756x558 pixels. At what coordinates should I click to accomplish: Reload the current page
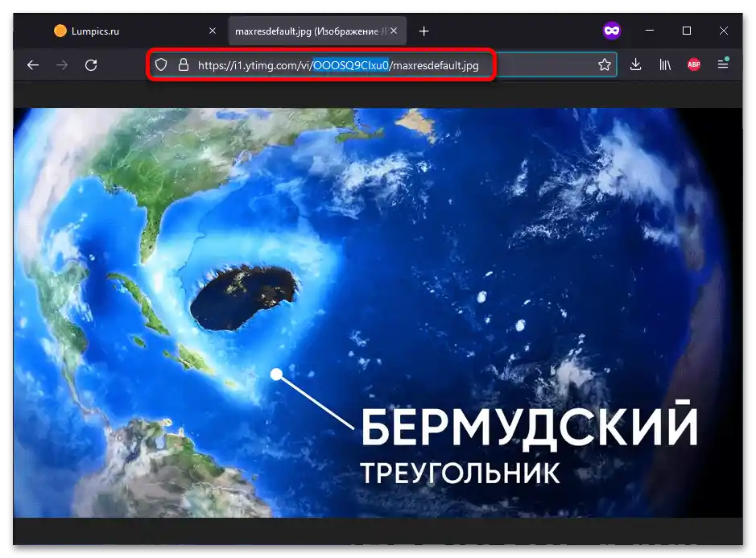tap(91, 65)
